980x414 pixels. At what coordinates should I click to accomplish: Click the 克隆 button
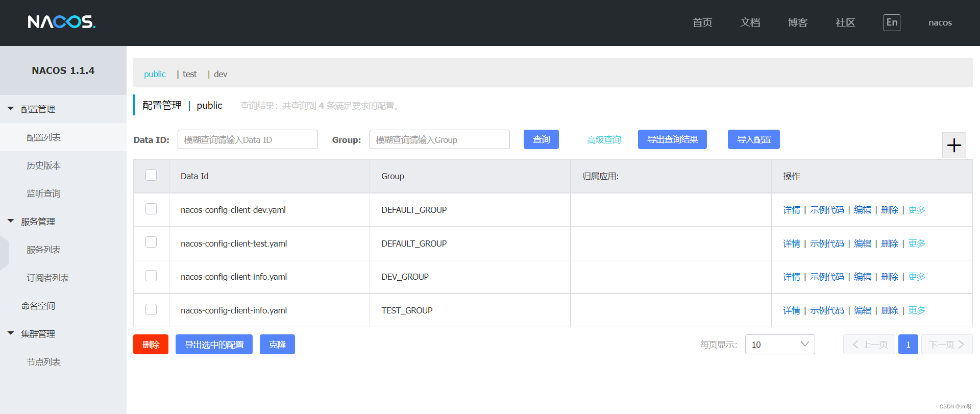click(277, 345)
